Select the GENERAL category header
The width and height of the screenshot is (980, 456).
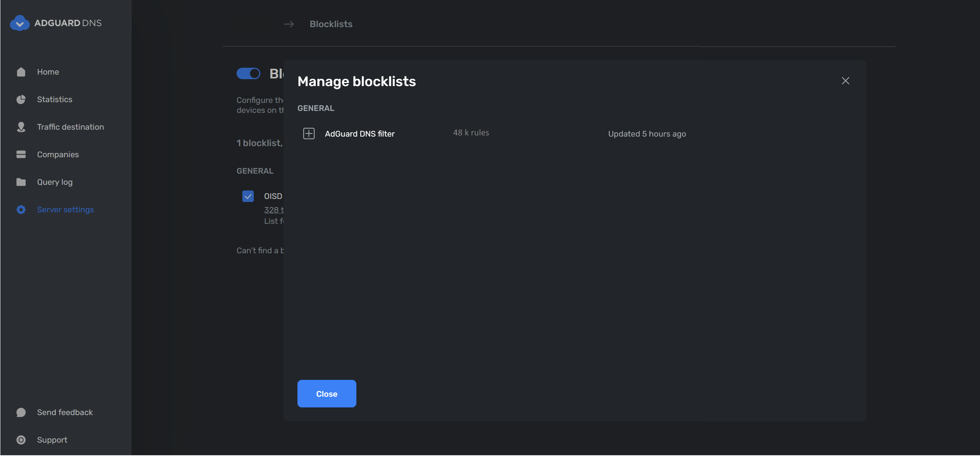tap(255, 171)
